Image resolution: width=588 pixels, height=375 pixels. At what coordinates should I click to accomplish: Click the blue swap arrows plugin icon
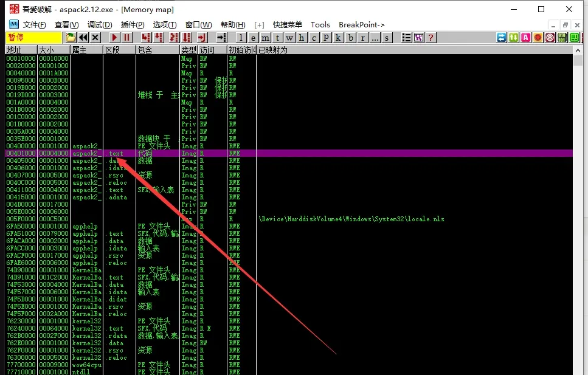502,38
